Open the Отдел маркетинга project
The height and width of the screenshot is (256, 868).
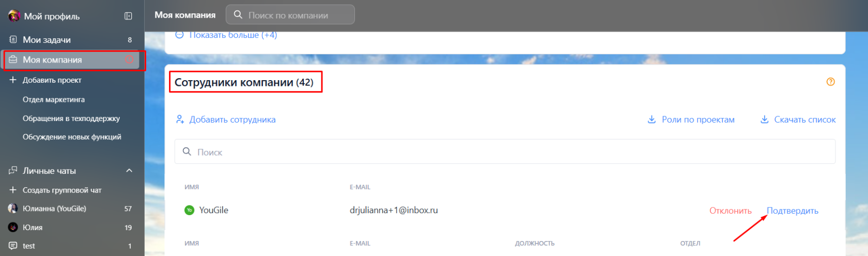pyautogui.click(x=54, y=100)
